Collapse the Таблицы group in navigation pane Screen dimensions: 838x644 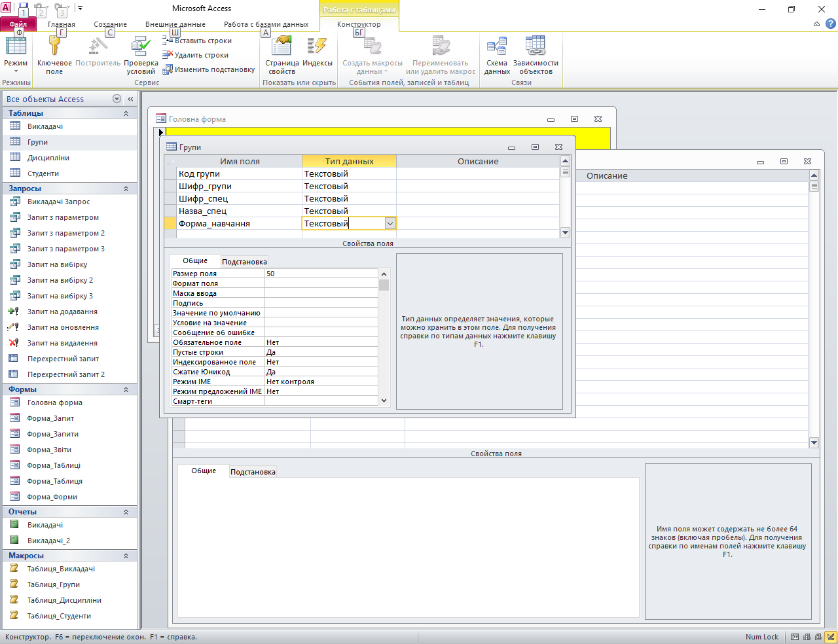pyautogui.click(x=126, y=113)
